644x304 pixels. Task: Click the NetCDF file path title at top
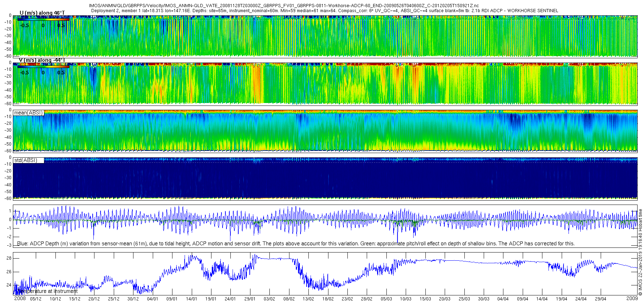tap(284, 6)
